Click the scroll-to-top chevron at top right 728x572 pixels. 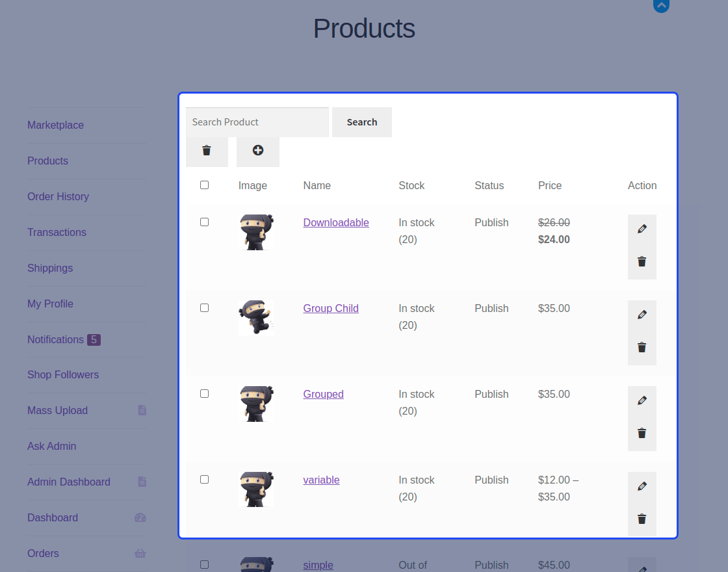point(661,6)
